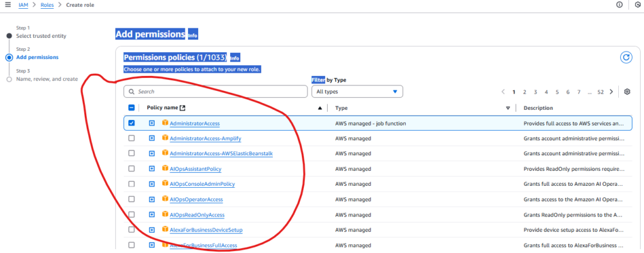The width and height of the screenshot is (644, 253).
Task: Expand the AIOpsOperatorAccess details
Action: point(152,199)
